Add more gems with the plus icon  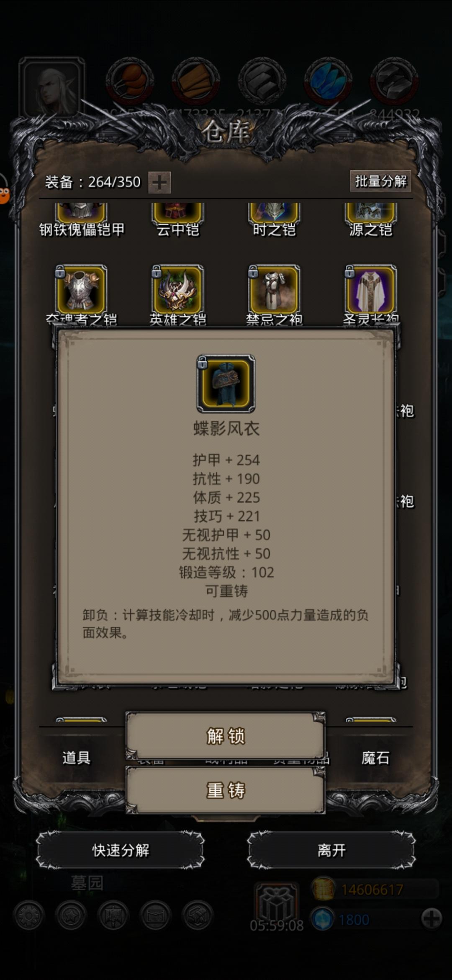pyautogui.click(x=431, y=919)
